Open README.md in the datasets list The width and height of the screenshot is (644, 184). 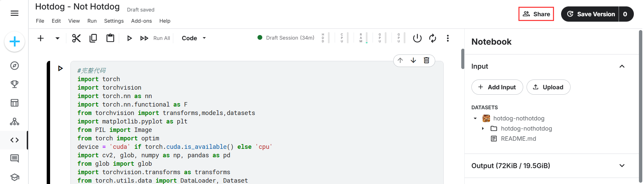click(x=518, y=139)
